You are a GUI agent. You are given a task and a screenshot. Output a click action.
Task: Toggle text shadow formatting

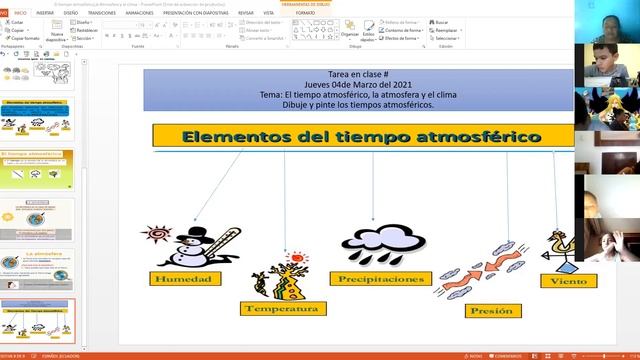tap(130, 36)
